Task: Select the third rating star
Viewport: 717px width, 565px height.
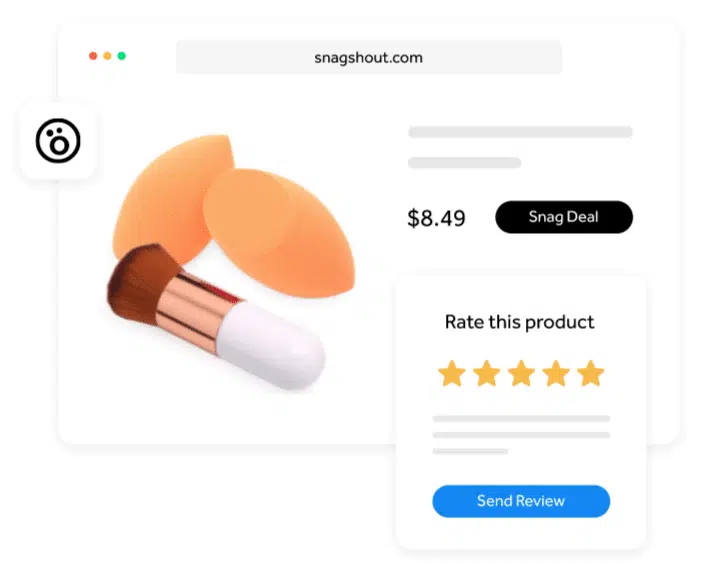Action: click(x=521, y=373)
